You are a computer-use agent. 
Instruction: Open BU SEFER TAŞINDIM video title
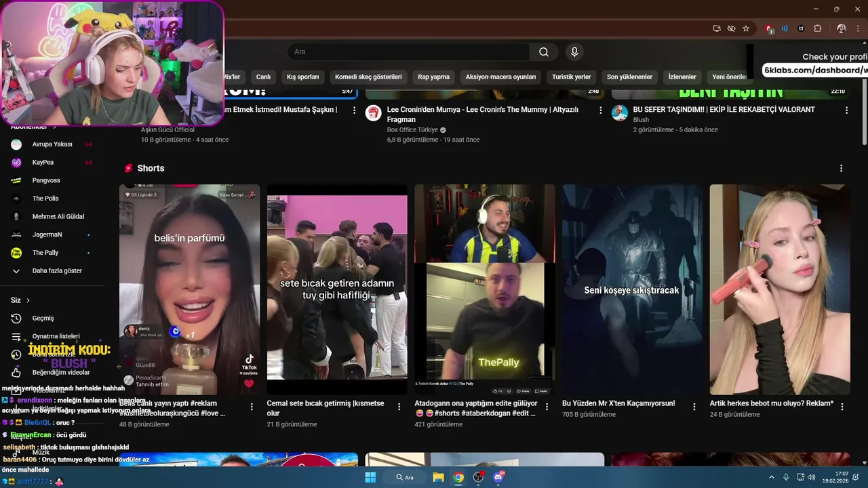click(724, 109)
